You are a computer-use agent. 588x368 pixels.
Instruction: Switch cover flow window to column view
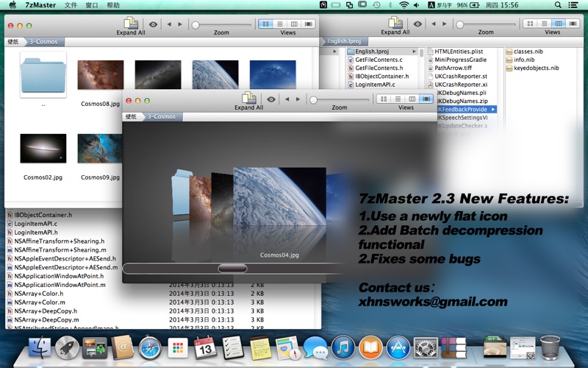(412, 99)
